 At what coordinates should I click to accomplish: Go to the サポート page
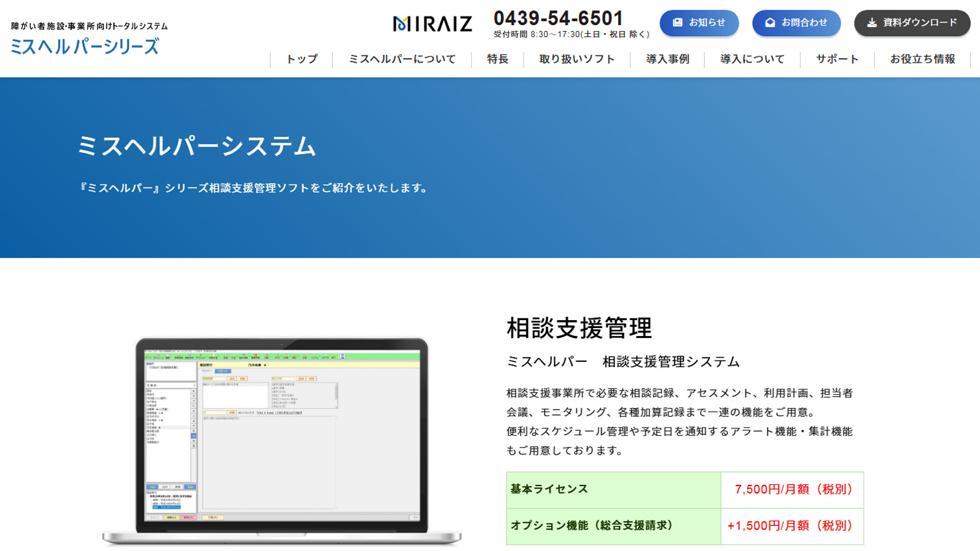(837, 59)
